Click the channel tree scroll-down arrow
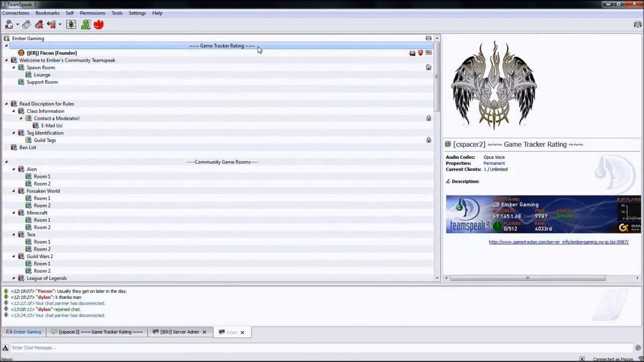This screenshot has width=644, height=362. point(437,278)
